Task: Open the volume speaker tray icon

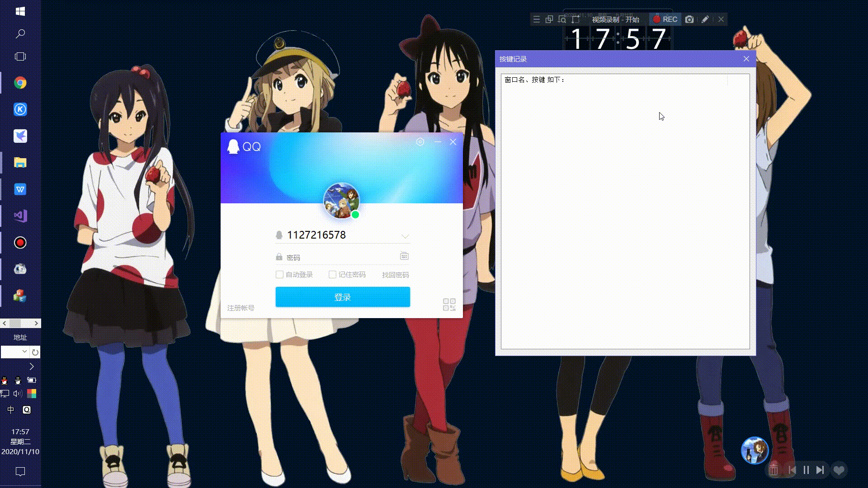Action: 18,394
